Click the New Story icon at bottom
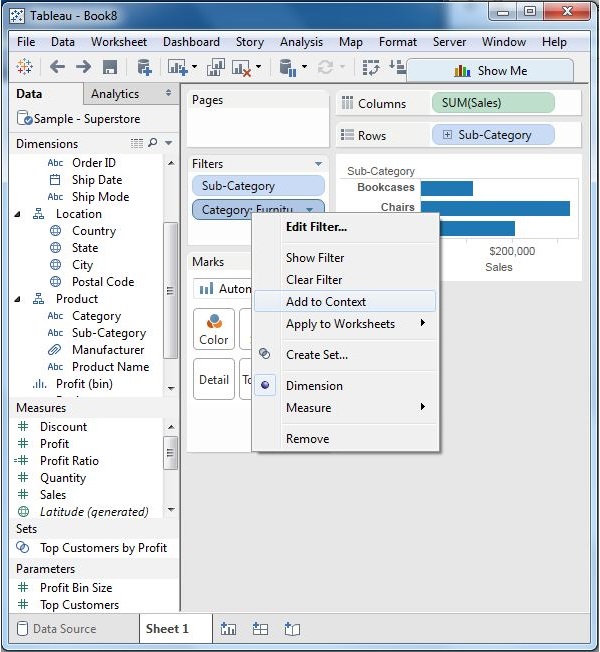The image size is (600, 652). [x=292, y=629]
